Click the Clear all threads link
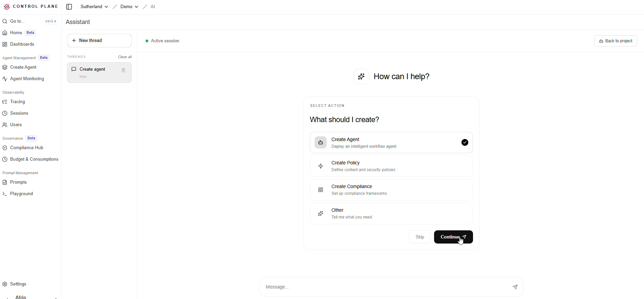 coord(125,57)
